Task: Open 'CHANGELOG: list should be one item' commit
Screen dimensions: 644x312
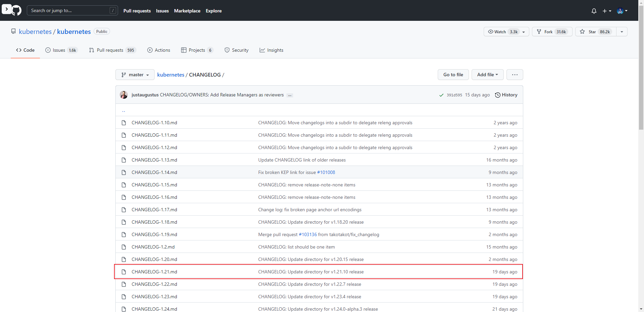Action: (297, 247)
